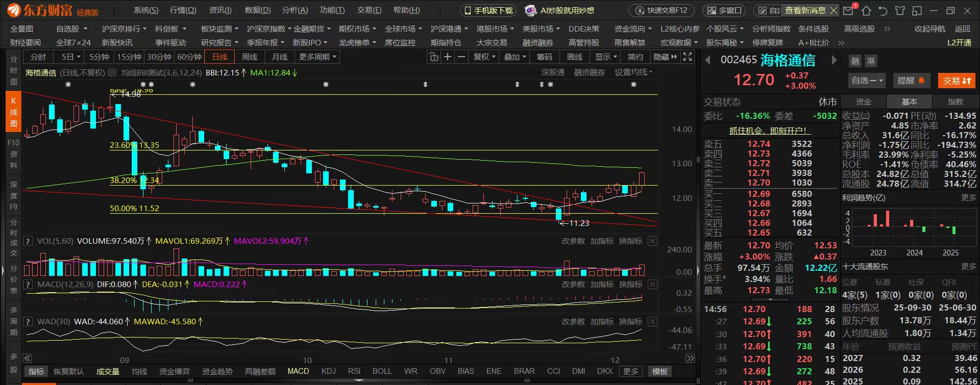Go to home page house icon
The height and width of the screenshot is (385, 980).
pyautogui.click(x=866, y=10)
